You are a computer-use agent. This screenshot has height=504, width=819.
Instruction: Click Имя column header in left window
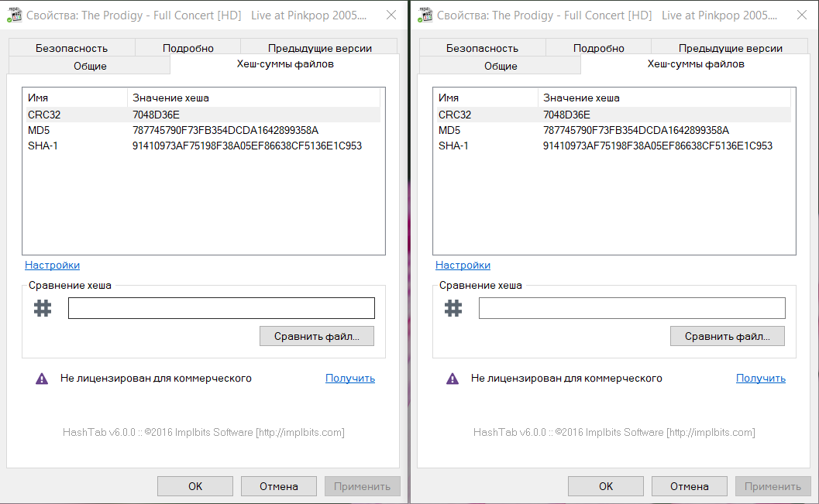[x=75, y=98]
